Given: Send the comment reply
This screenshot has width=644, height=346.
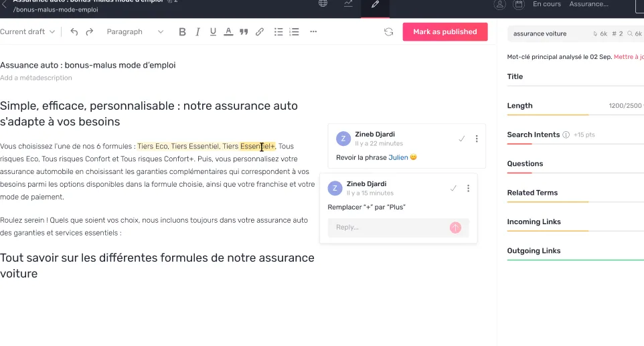Looking at the screenshot, I should pyautogui.click(x=455, y=228).
